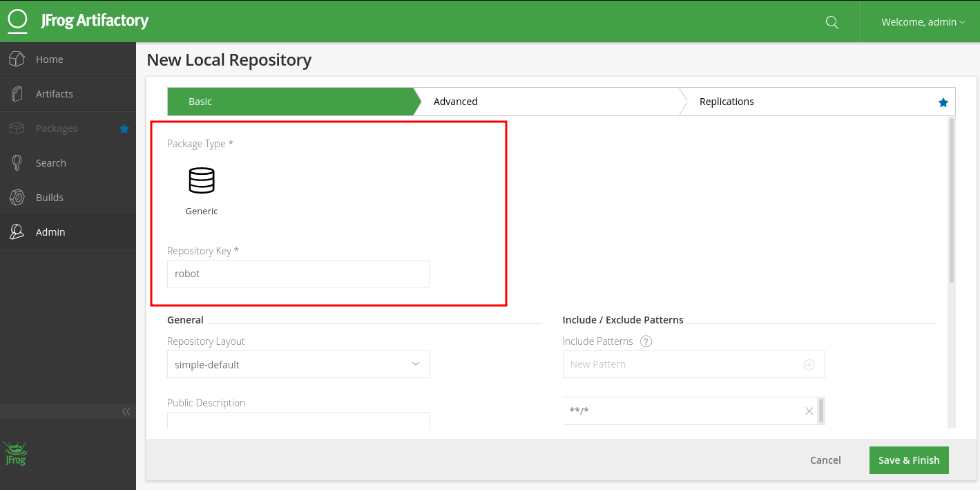The width and height of the screenshot is (980, 490).
Task: Click the JFrog frog logo
Action: pos(15,453)
